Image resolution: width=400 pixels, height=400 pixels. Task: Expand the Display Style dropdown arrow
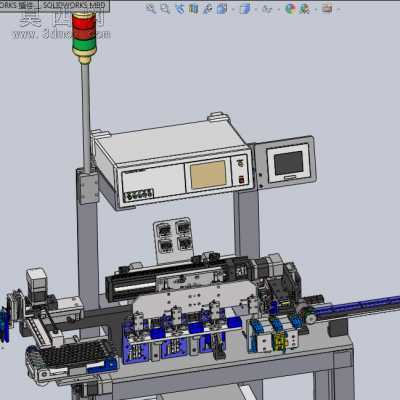[255, 9]
